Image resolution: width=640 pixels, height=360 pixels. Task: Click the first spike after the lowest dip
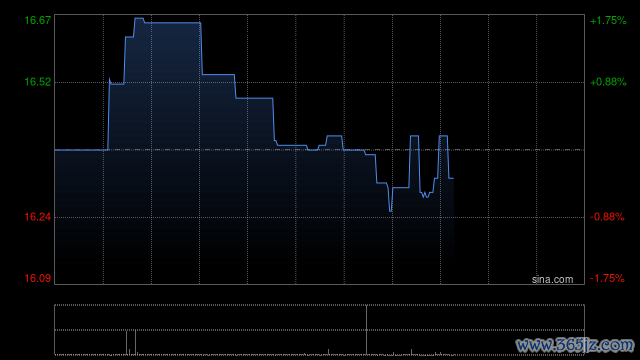pos(414,136)
